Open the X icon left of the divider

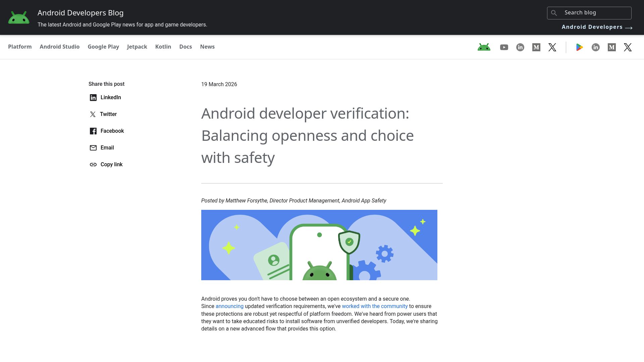tap(552, 47)
